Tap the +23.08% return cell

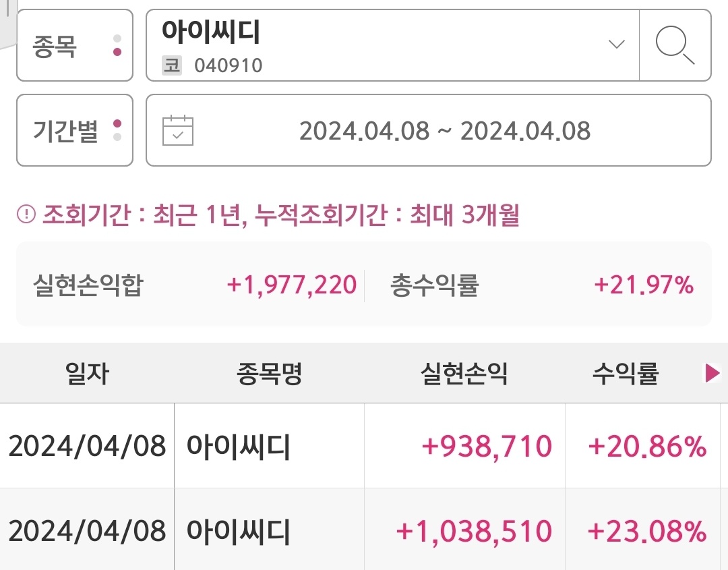click(646, 530)
